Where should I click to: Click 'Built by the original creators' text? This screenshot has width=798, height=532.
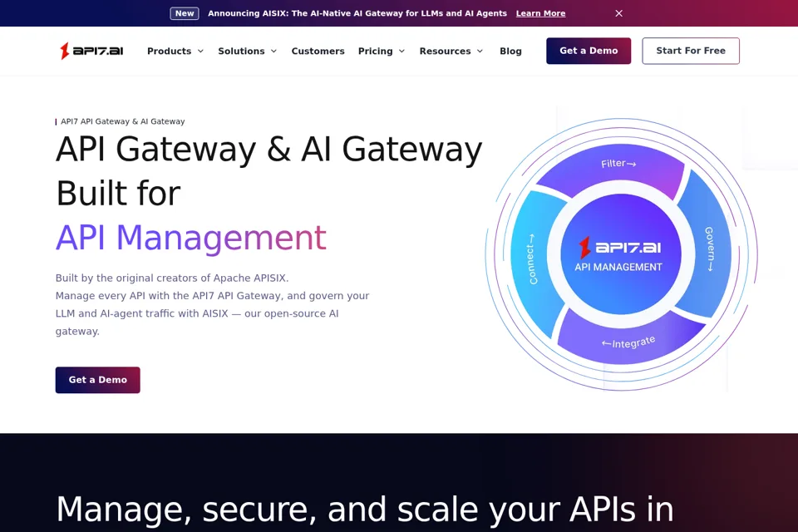click(x=172, y=278)
